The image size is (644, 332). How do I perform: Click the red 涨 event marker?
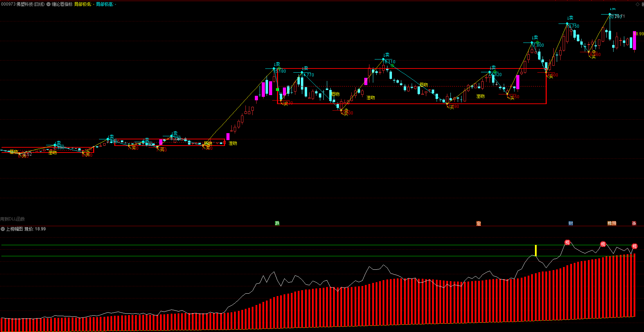[634, 223]
